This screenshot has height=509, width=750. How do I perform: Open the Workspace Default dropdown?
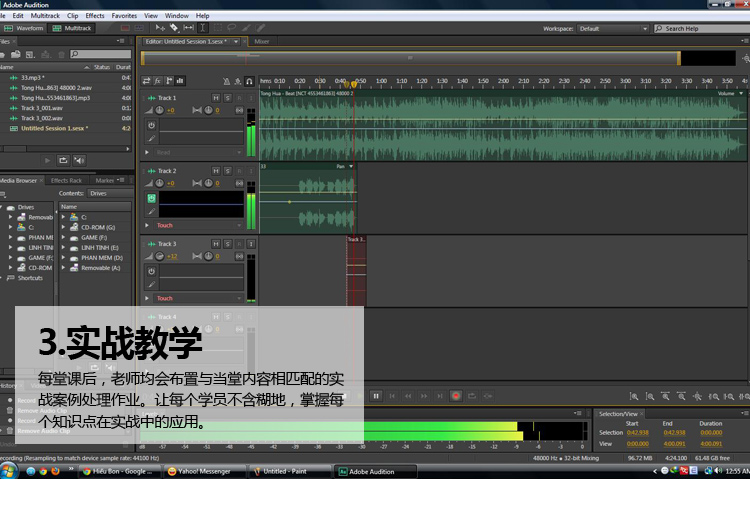point(613,29)
